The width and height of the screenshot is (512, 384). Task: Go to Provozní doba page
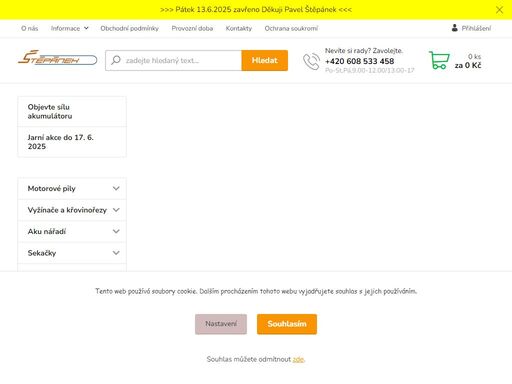click(192, 28)
